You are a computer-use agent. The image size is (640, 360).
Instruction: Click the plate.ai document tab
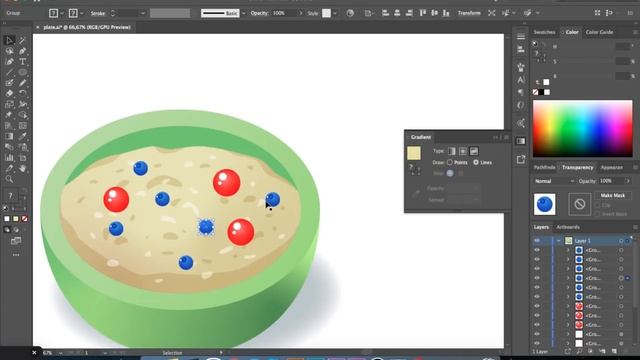pyautogui.click(x=87, y=27)
